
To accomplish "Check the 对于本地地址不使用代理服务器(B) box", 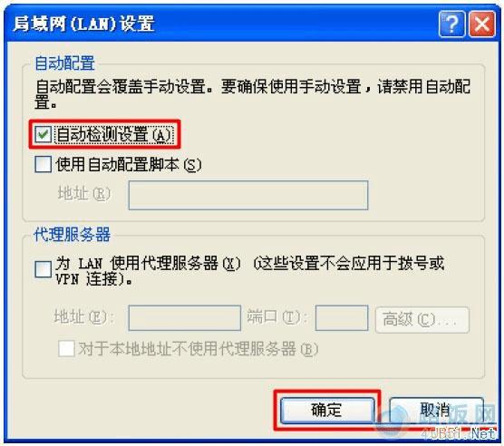I will point(66,349).
